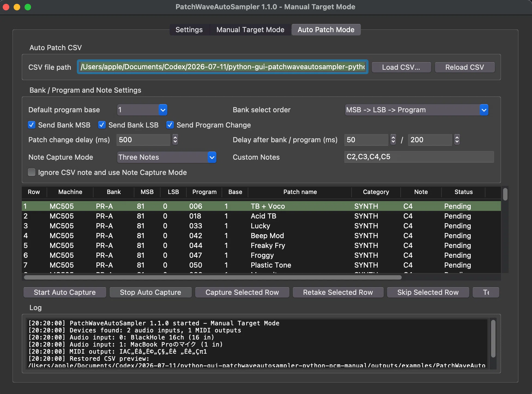Viewport: 532px width, 394px height.
Task: Click the 'Restored CSV preview:' log line
Action: click(89, 359)
